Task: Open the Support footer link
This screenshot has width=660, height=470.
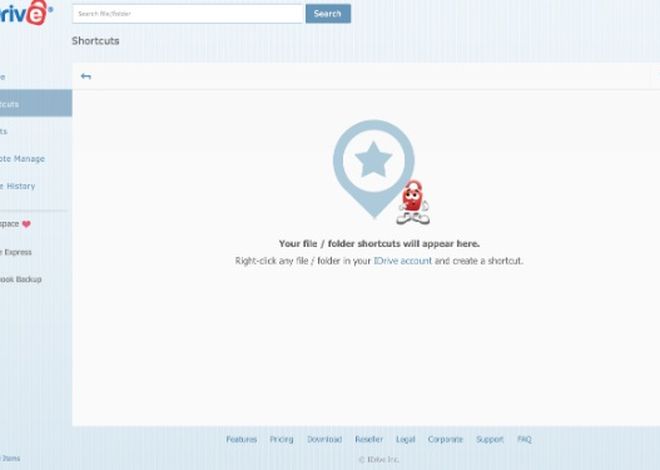Action: point(490,439)
